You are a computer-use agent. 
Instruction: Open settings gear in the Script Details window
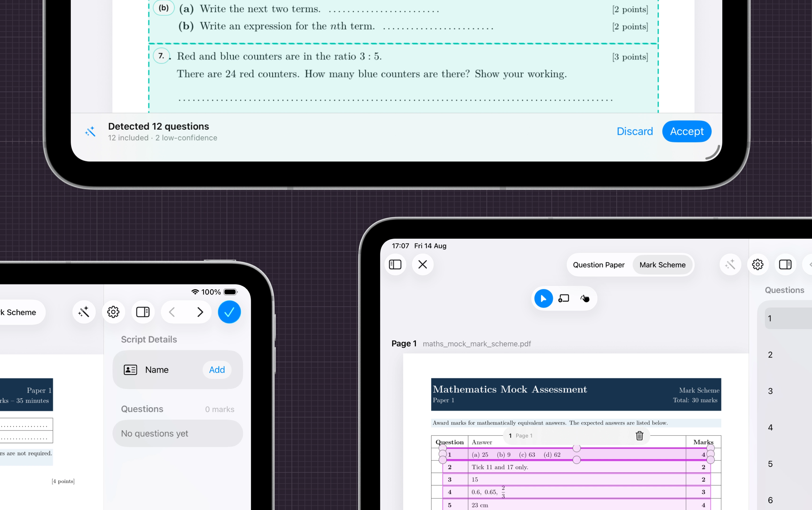pos(113,312)
